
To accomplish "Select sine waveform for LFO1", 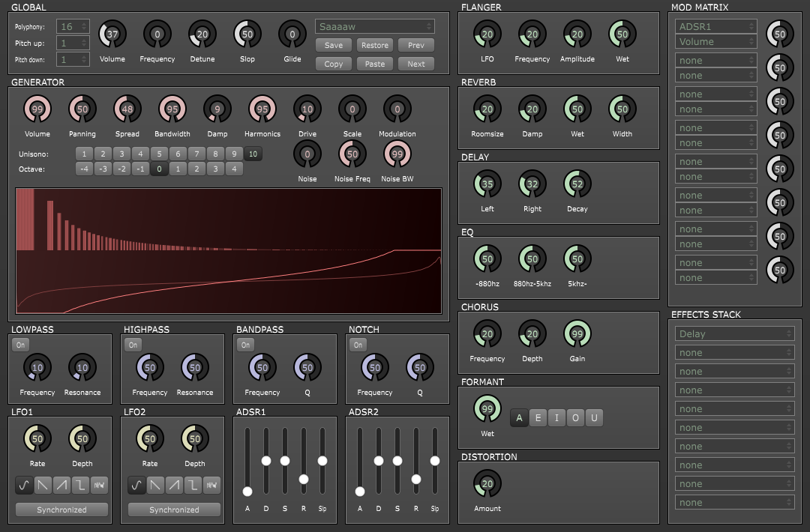I will [24, 486].
